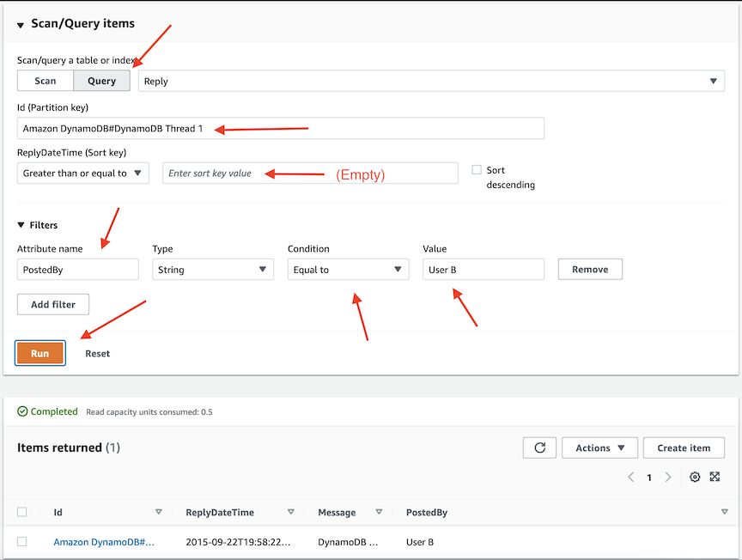Refresh the returned items list
742x560 pixels.
(539, 447)
